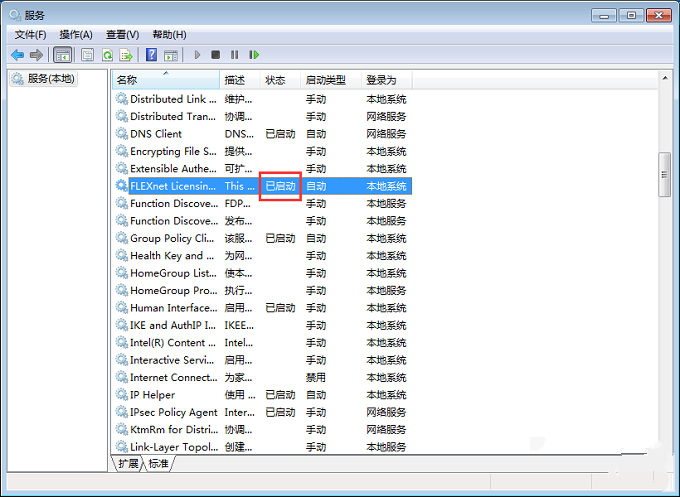Select 服务(本地) in the left tree

44,78
